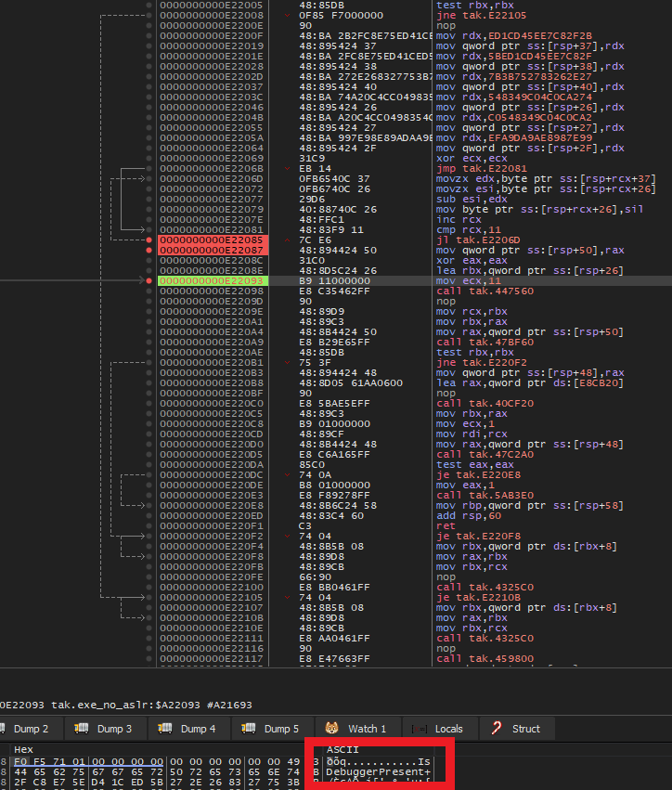Select opcode bytes 'E8 C35462FF'
The width and height of the screenshot is (672, 790).
(334, 291)
